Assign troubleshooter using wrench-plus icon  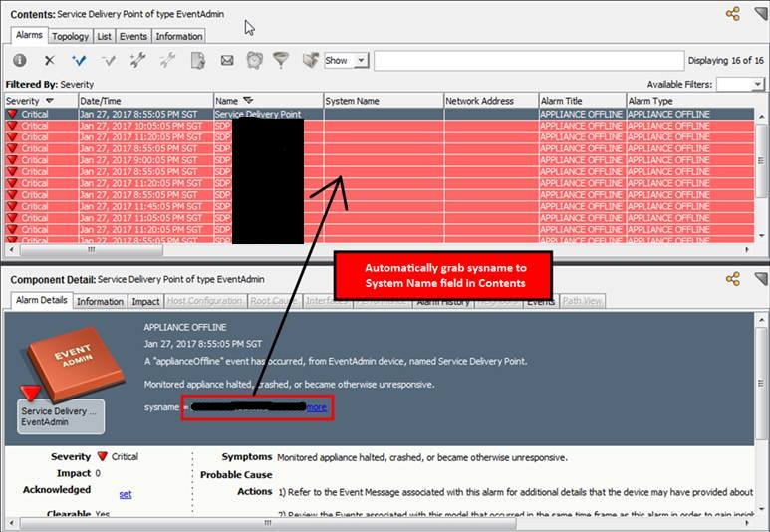137,60
